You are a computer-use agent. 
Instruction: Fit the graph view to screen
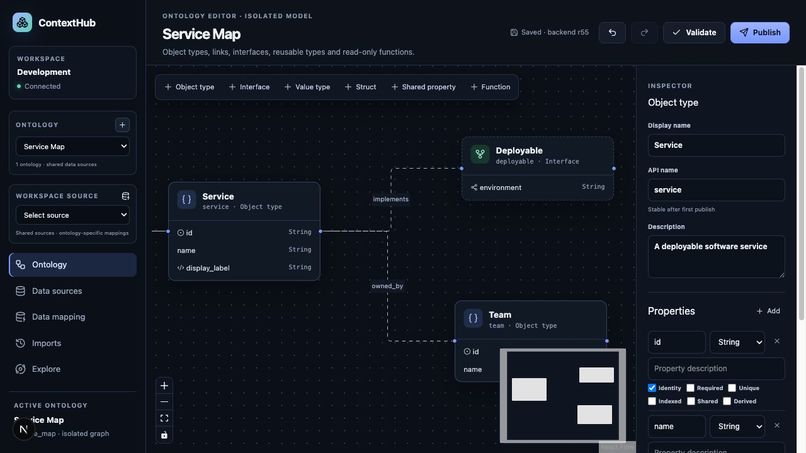pyautogui.click(x=164, y=419)
